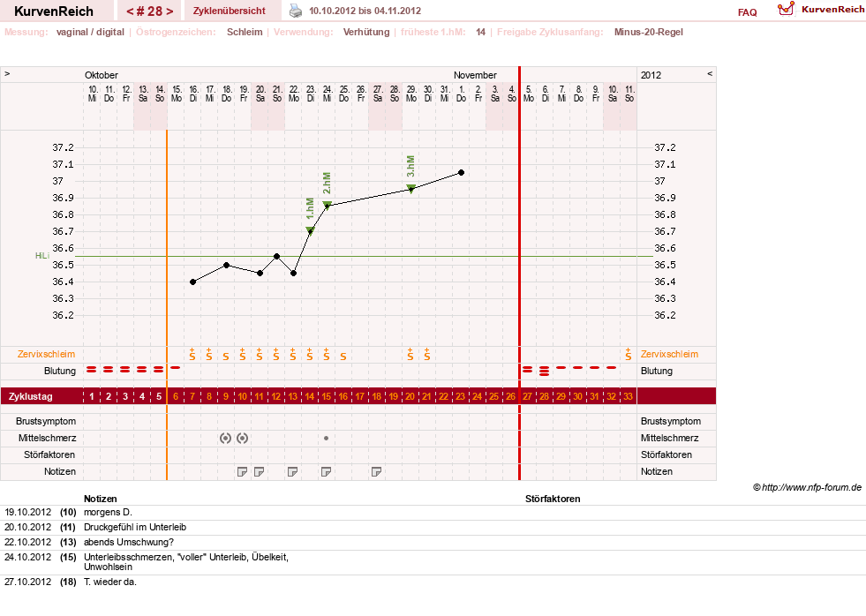This screenshot has width=866, height=616.
Task: Click the 'vaginal / digital' measurement value
Action: 90,32
